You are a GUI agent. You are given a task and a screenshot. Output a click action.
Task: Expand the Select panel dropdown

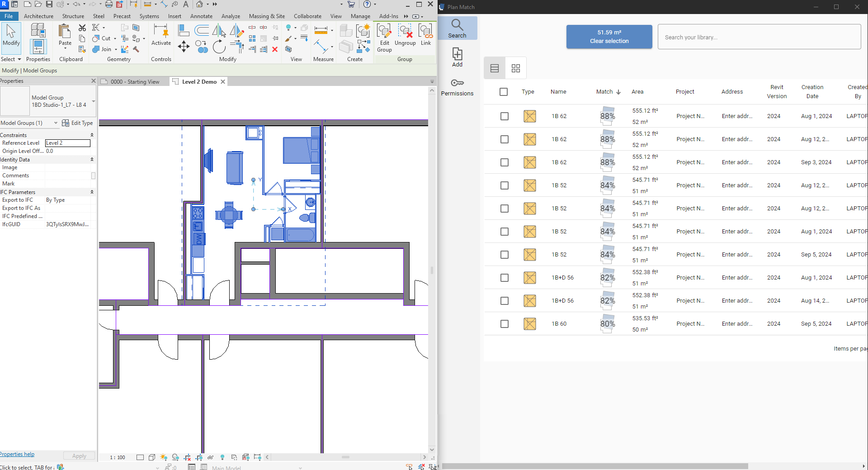pyautogui.click(x=19, y=59)
